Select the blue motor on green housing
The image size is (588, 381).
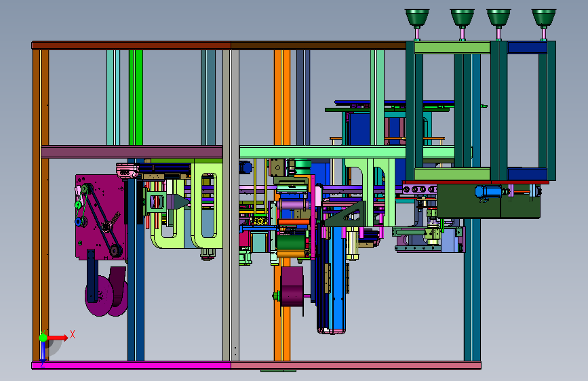coord(490,191)
